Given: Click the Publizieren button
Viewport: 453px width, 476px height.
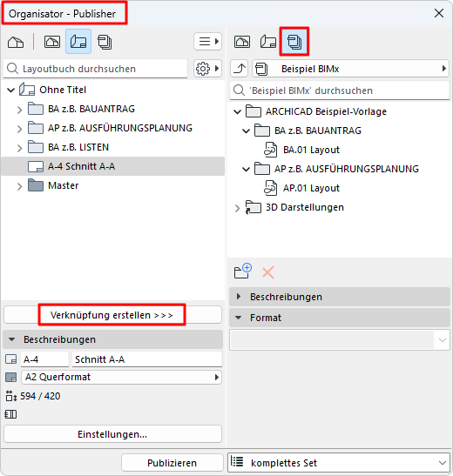Looking at the screenshot, I should [x=172, y=463].
